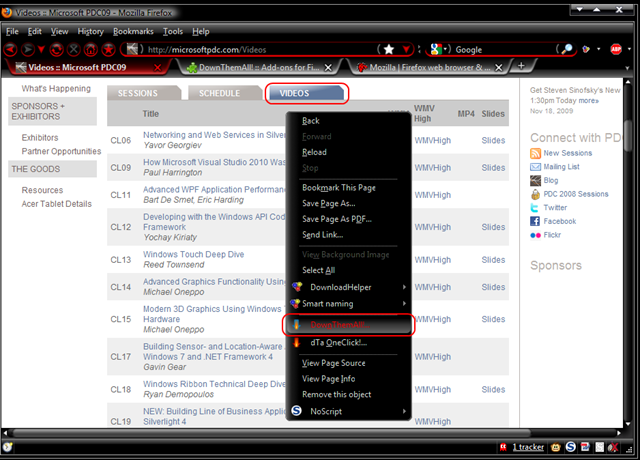640x460 pixels.
Task: Click the Back navigation arrow in toolbar
Action: coord(11,50)
